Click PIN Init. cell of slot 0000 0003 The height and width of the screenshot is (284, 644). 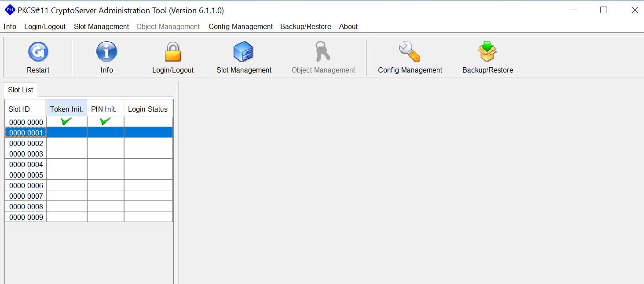pos(106,153)
